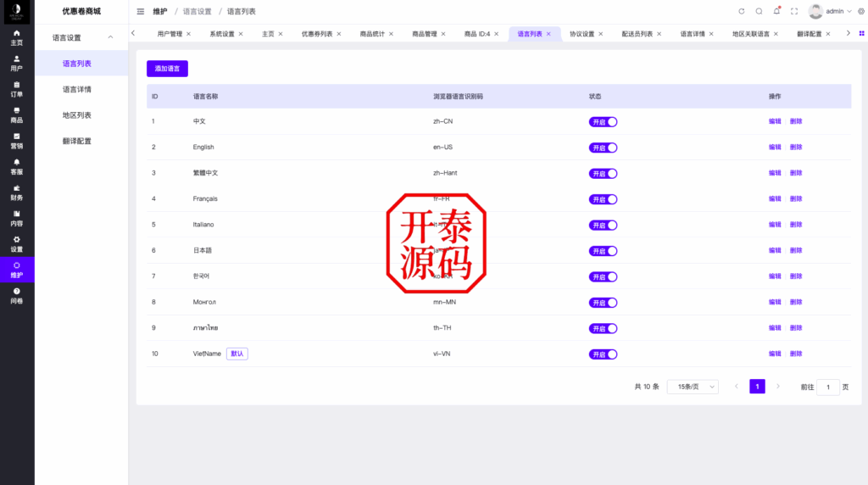This screenshot has width=868, height=485.
Task: Switch to the 商品管理 tab
Action: click(424, 34)
